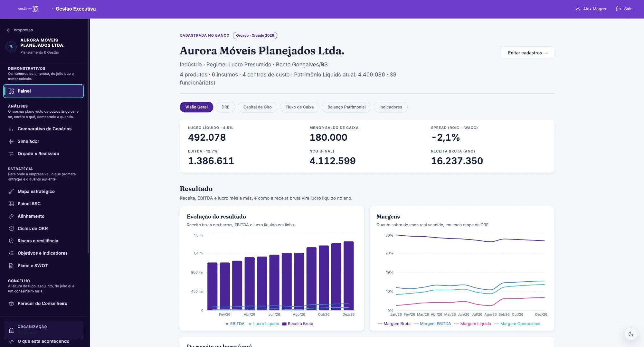Click the Plano e SWOT document icon
Image resolution: width=644 pixels, height=347 pixels.
coord(11,266)
